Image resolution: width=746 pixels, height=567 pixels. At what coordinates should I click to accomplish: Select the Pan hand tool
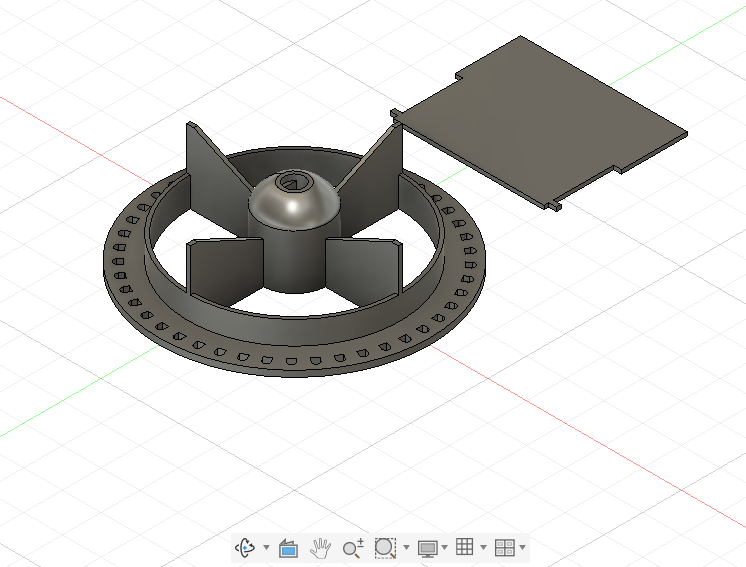pyautogui.click(x=320, y=548)
